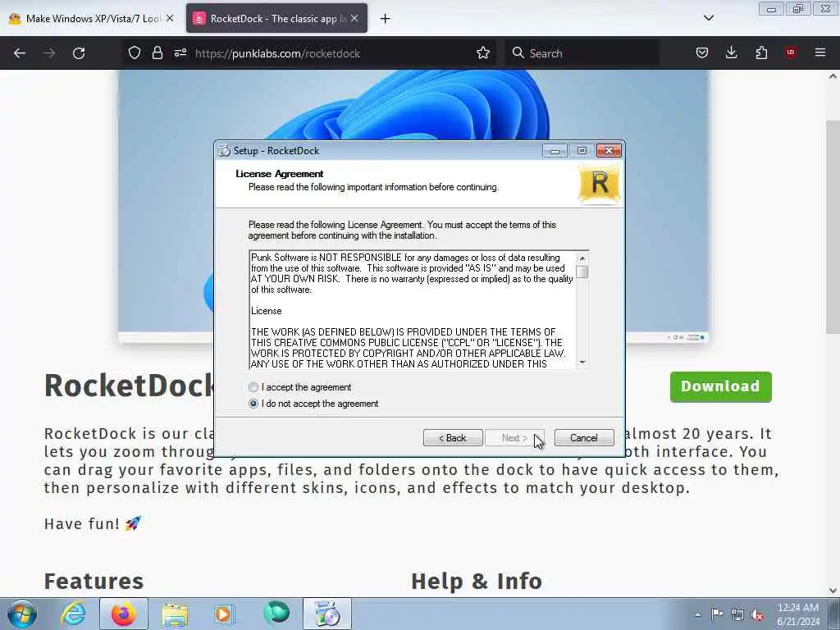This screenshot has height=630, width=840.
Task: Open the Firefox downloads panel
Action: tap(731, 52)
